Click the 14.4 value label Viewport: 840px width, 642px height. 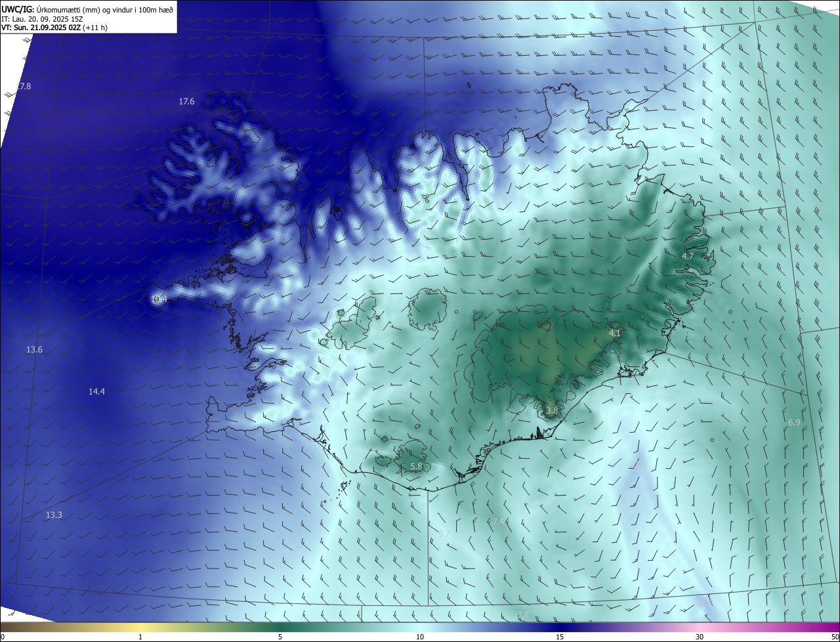pos(96,392)
